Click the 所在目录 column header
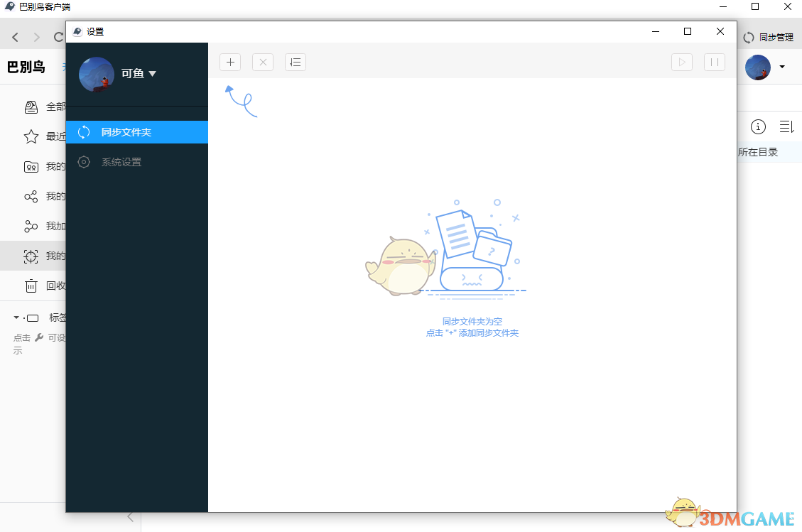 pos(758,152)
